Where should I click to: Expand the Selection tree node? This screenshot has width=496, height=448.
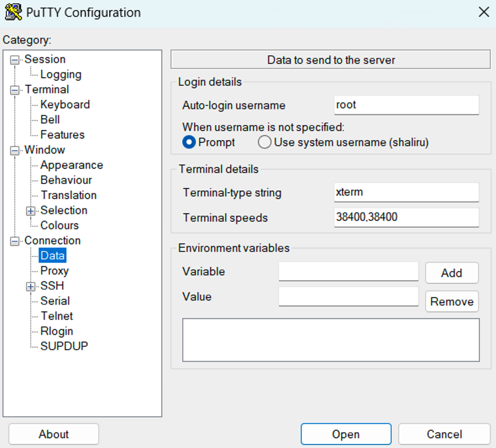click(30, 211)
